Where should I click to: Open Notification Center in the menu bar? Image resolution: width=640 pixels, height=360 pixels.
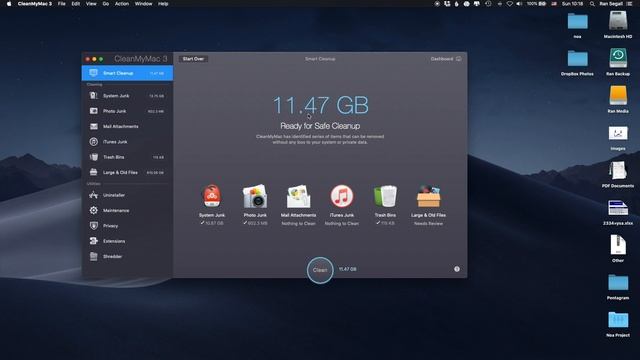pyautogui.click(x=628, y=4)
